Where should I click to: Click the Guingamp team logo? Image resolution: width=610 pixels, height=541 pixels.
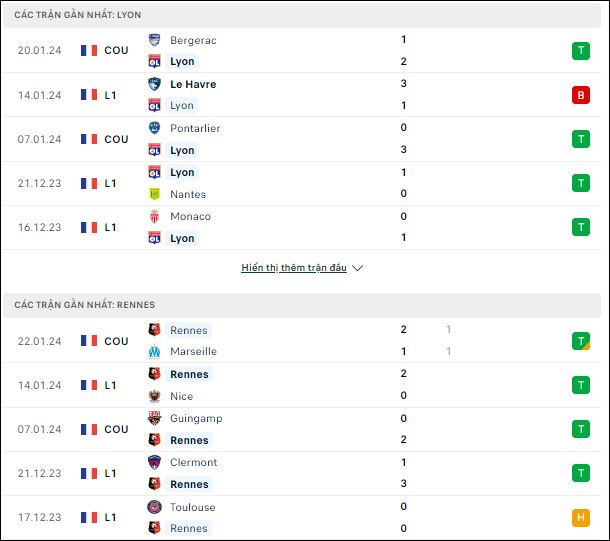154,418
